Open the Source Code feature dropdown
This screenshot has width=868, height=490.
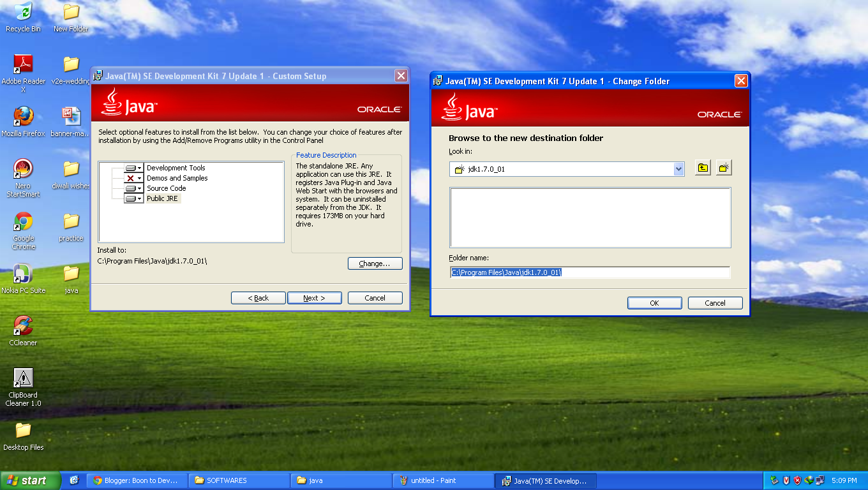pyautogui.click(x=133, y=188)
